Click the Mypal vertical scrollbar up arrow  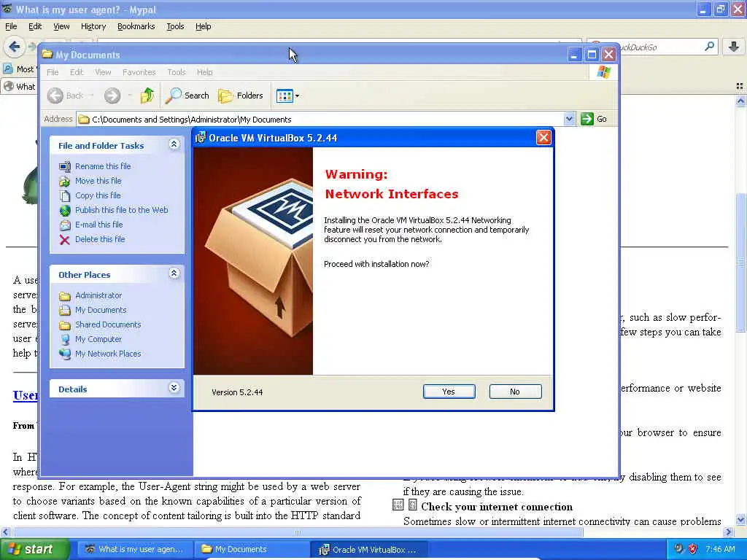740,101
